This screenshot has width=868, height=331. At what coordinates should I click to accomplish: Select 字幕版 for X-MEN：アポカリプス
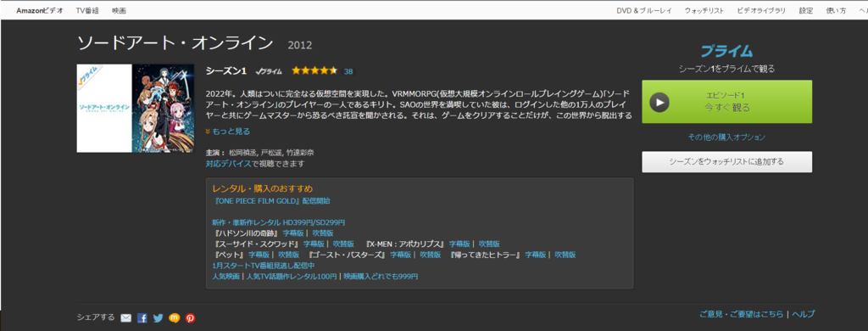pyautogui.click(x=459, y=244)
